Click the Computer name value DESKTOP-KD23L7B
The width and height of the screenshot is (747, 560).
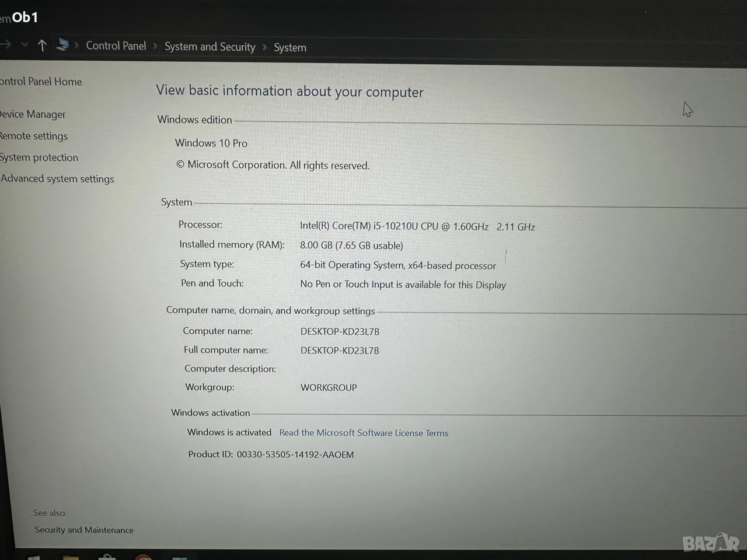340,331
